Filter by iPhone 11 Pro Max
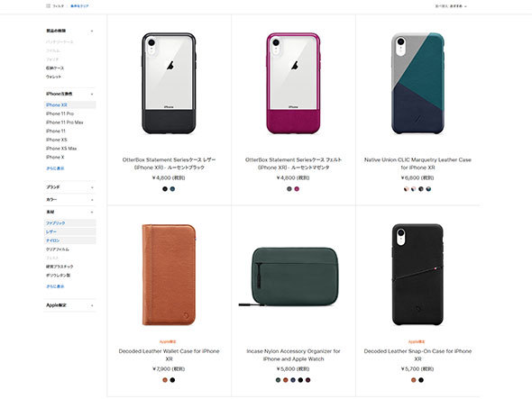This screenshot has height=399, width=532. tap(64, 122)
